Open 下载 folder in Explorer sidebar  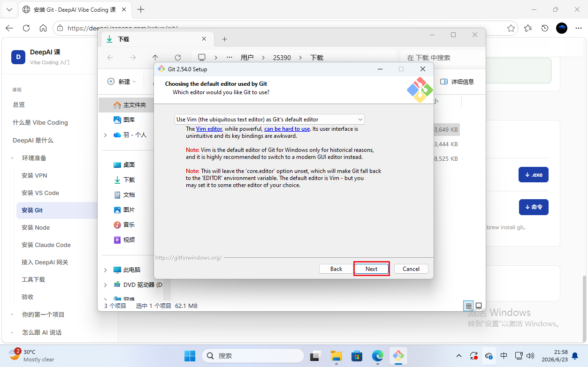pos(129,180)
